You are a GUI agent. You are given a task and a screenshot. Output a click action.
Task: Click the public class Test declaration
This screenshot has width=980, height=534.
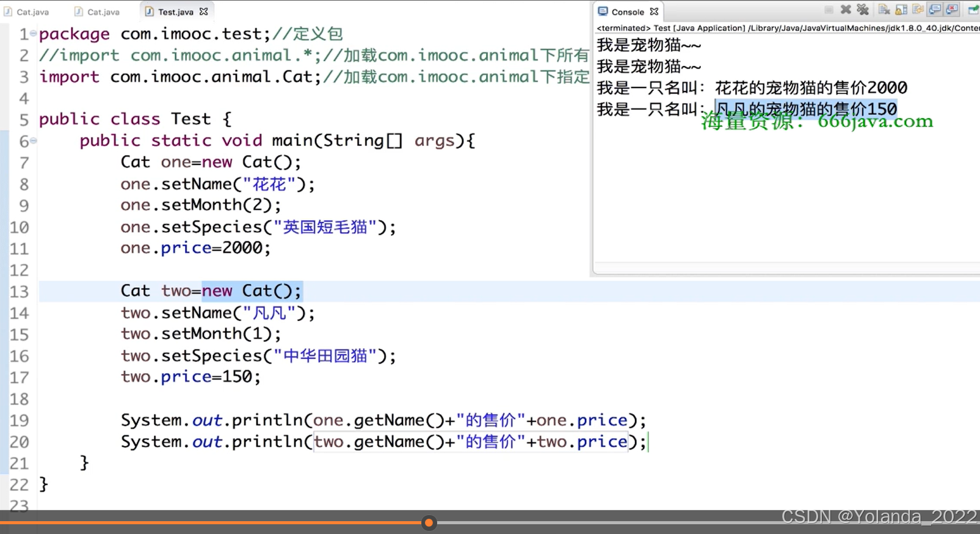click(x=135, y=119)
